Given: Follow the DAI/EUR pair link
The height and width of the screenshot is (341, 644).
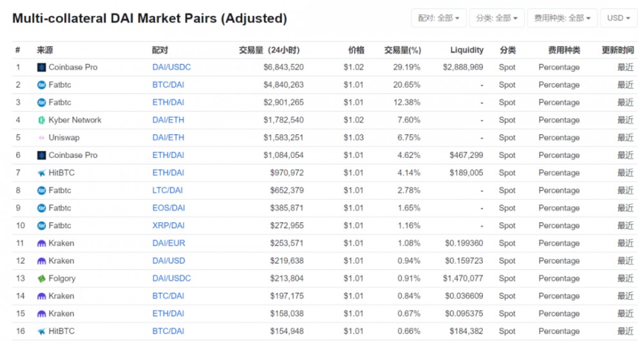Looking at the screenshot, I should 169,243.
